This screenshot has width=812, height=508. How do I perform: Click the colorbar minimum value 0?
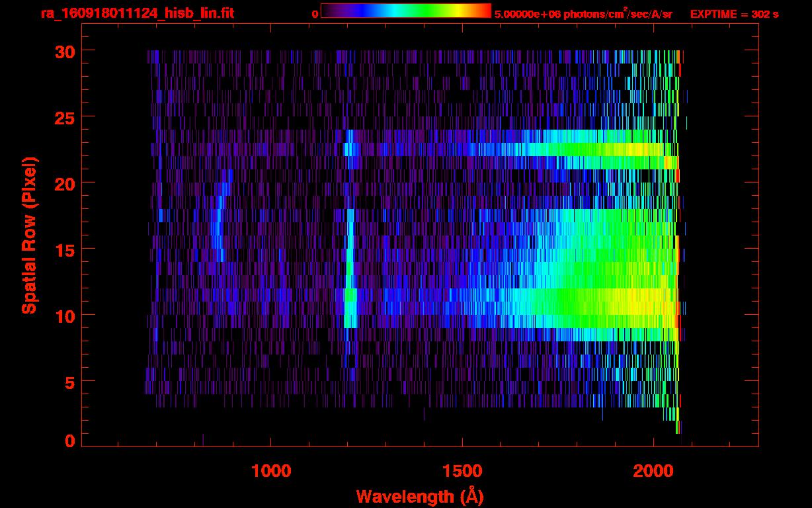(x=315, y=14)
